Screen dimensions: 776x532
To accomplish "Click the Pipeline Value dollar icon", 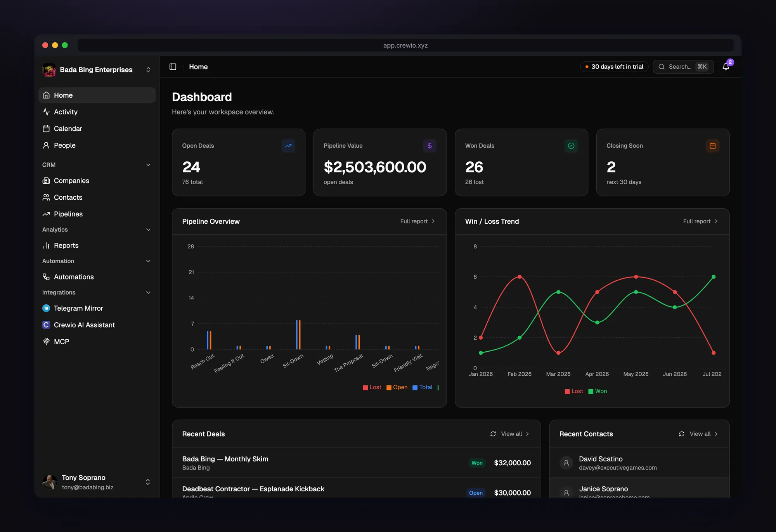I will [x=430, y=146].
